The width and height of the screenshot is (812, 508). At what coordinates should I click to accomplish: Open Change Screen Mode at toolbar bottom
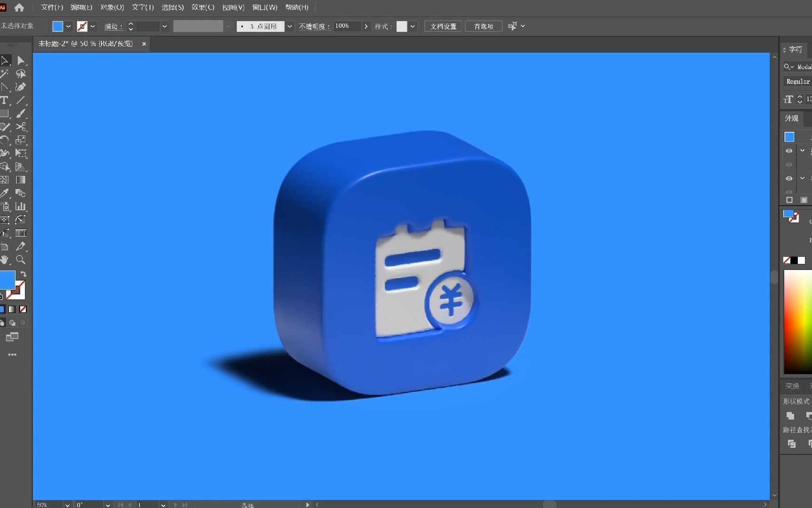pyautogui.click(x=12, y=337)
